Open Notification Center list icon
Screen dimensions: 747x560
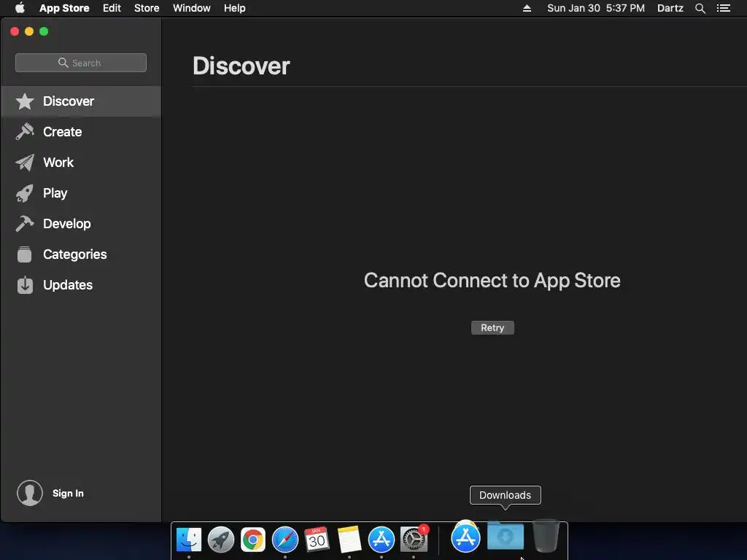723,8
